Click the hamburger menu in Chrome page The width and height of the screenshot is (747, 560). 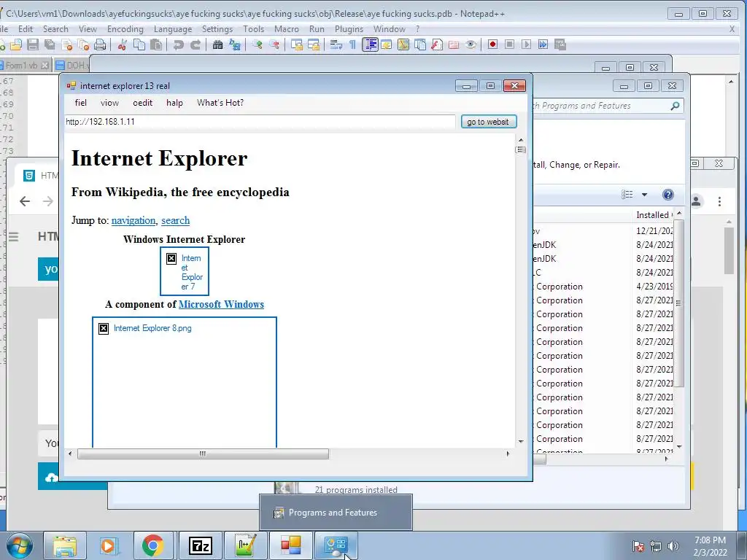13,237
